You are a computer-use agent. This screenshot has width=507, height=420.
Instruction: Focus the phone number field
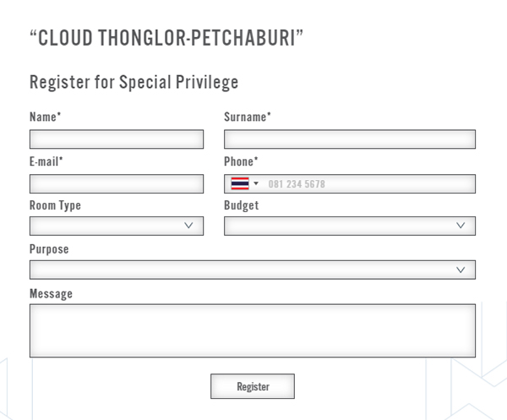(x=368, y=183)
